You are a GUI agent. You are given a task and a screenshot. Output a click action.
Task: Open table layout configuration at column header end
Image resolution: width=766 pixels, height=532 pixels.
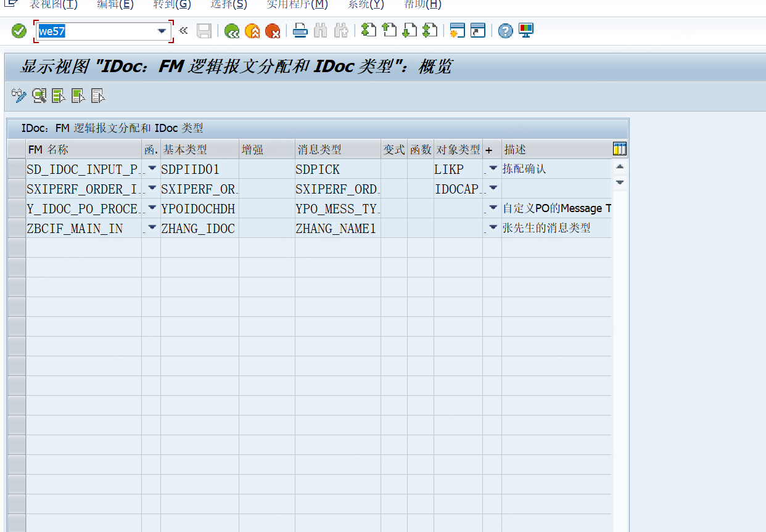620,149
